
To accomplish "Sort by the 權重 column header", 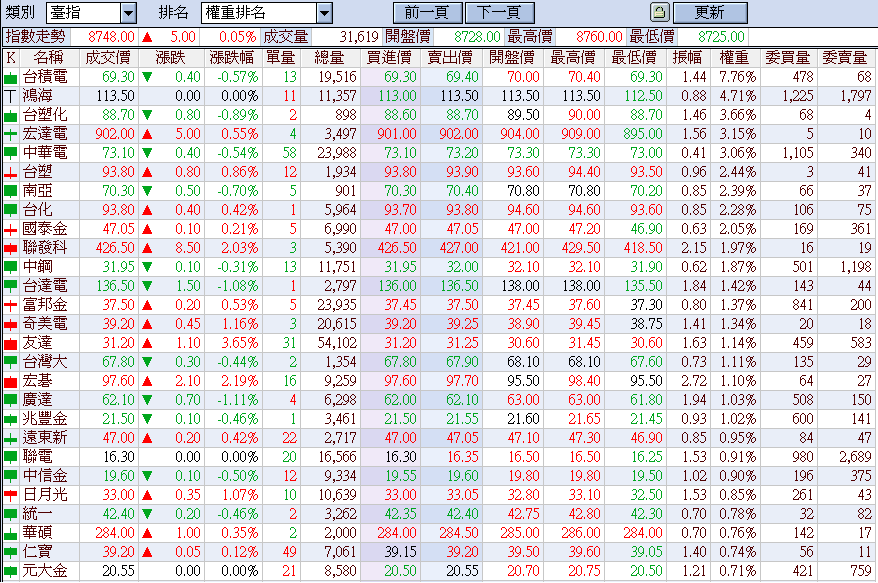I will coord(735,58).
